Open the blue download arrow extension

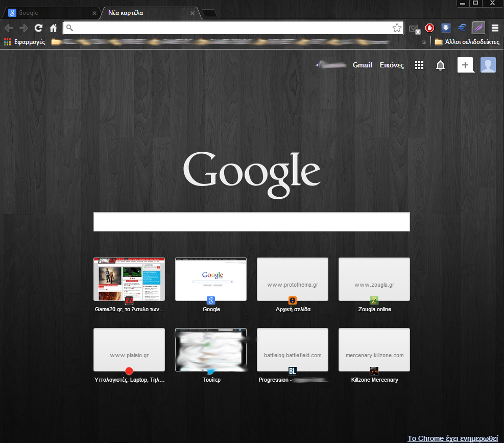click(x=446, y=28)
